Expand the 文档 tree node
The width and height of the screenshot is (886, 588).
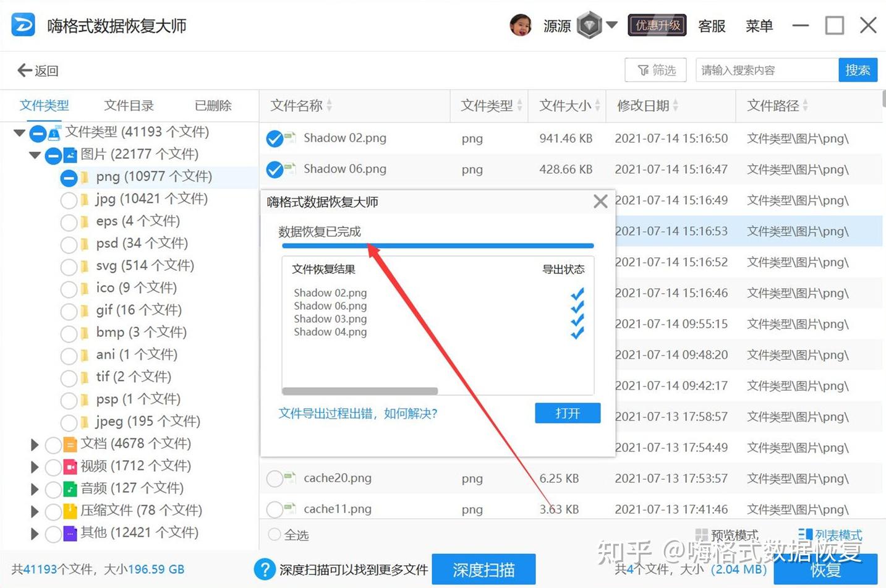(x=34, y=445)
